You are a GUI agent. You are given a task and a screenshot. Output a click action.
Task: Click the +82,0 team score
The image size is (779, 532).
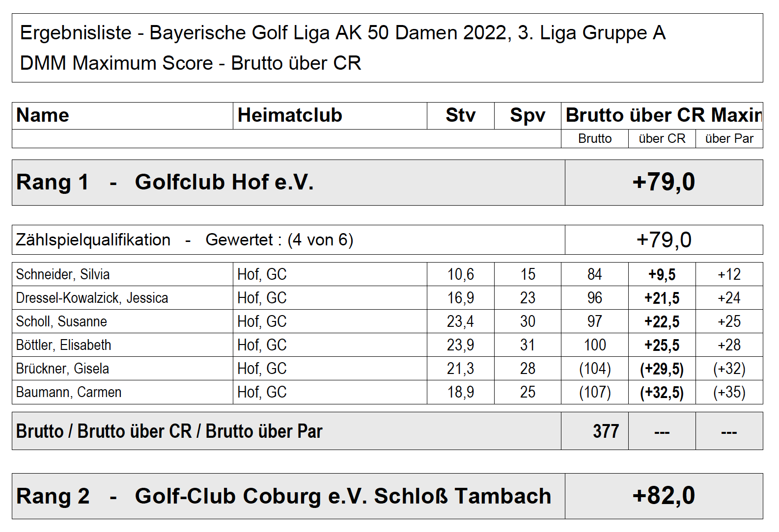[664, 496]
